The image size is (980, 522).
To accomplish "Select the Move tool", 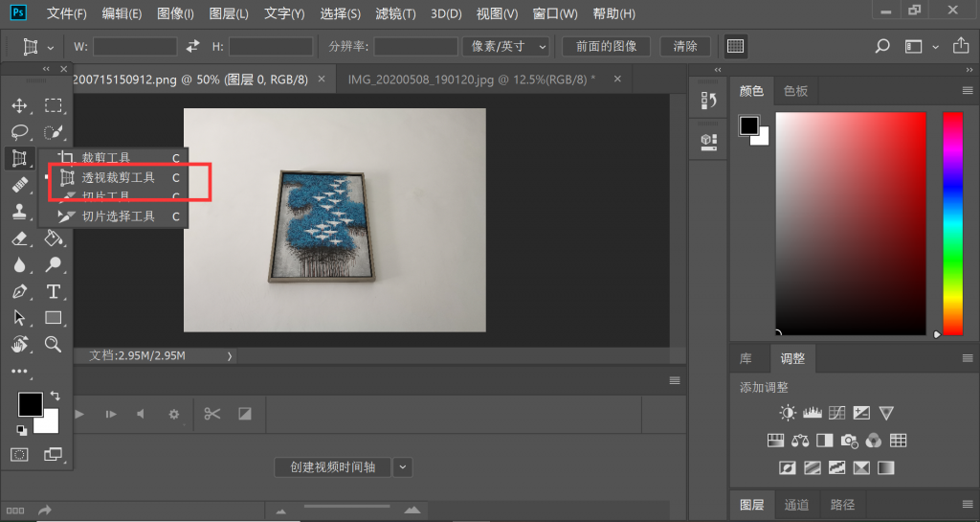I will 19,105.
